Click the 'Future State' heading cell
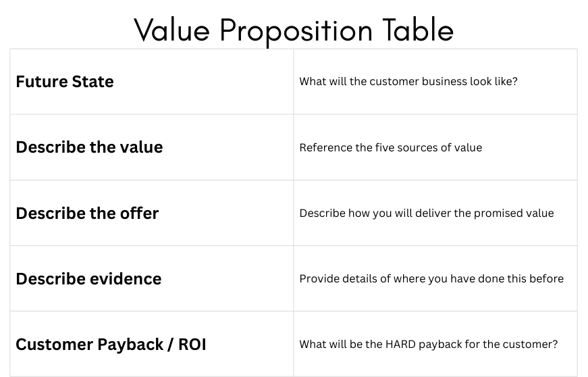Viewport: 588px width, 377px height. (65, 81)
